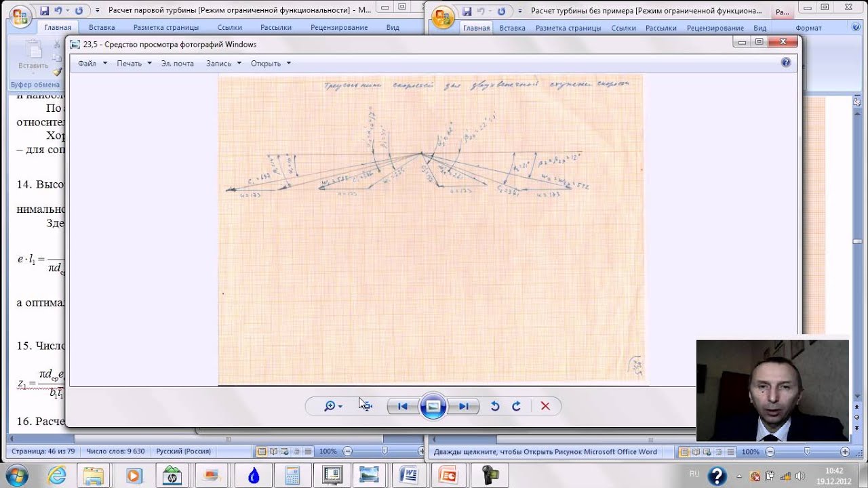Undo in right Word window
Screen dimensions: 868x488
point(481,11)
